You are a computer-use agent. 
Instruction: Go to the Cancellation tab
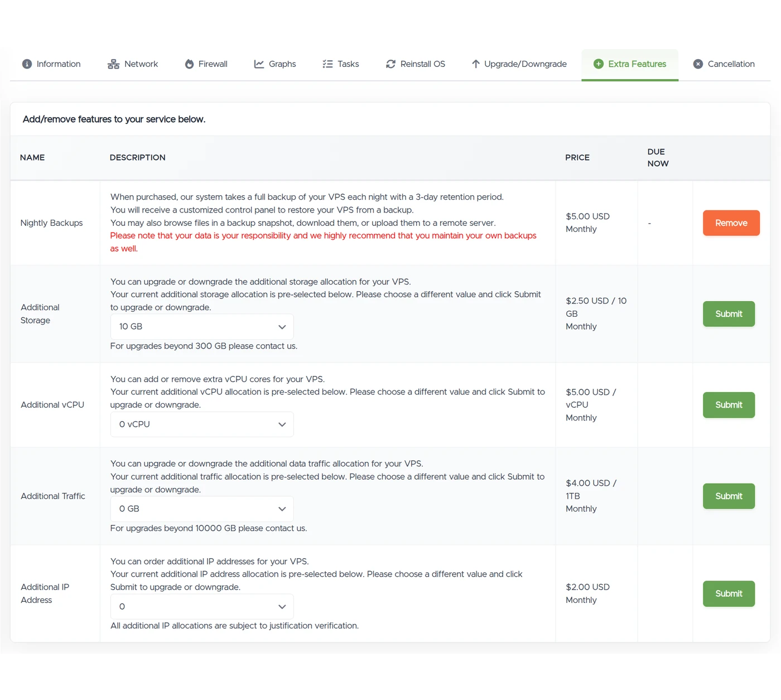tap(724, 64)
